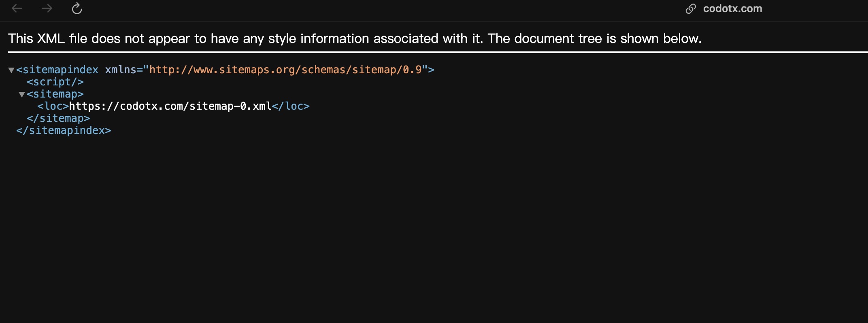
Task: Reload the sitemap page
Action: coord(77,8)
